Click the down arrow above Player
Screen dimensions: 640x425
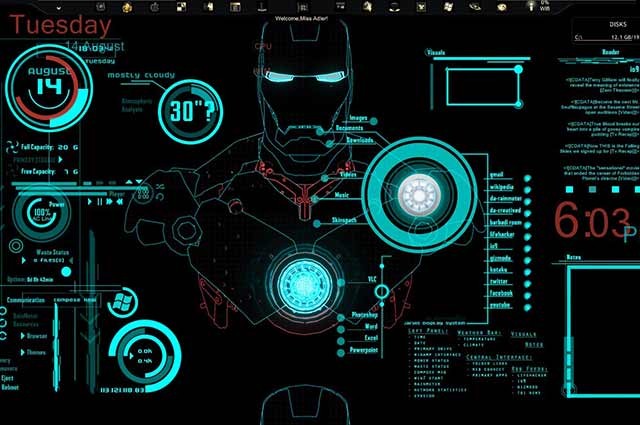[139, 181]
